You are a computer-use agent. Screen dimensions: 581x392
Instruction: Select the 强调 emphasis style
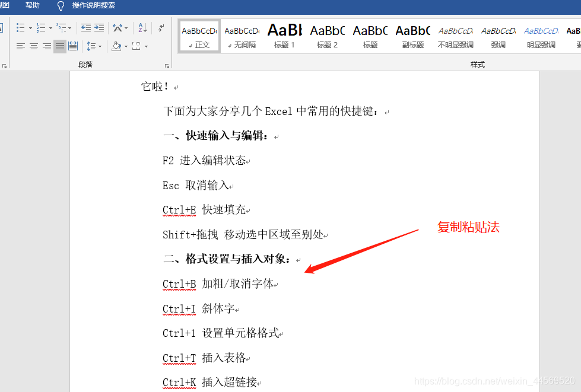coord(498,36)
